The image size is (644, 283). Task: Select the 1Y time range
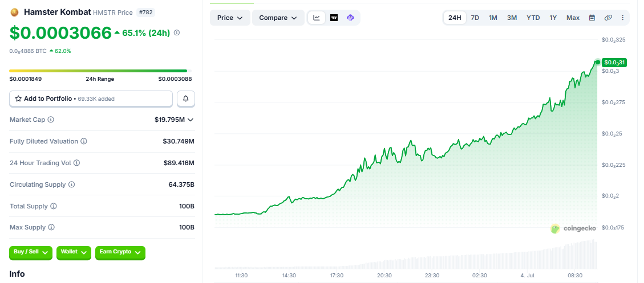[553, 18]
